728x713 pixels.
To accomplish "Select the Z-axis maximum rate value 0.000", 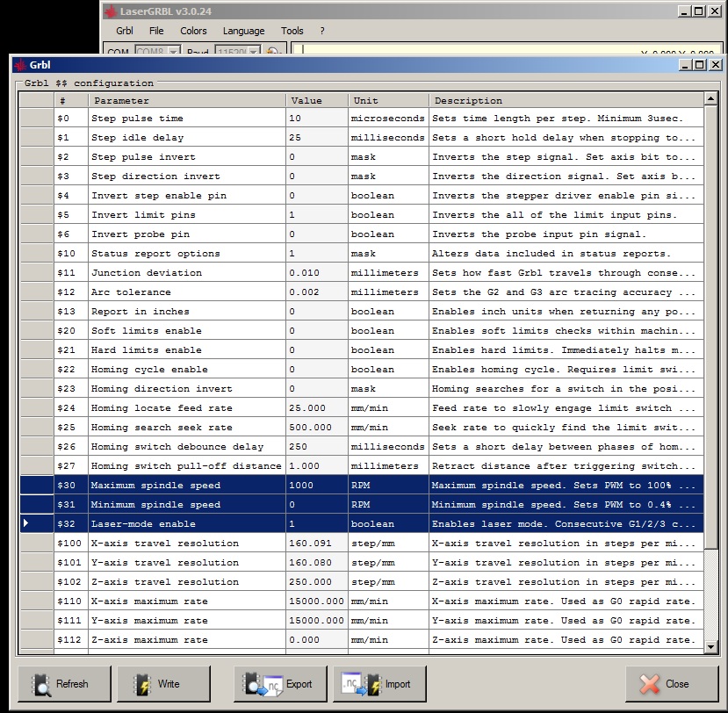I will (317, 639).
